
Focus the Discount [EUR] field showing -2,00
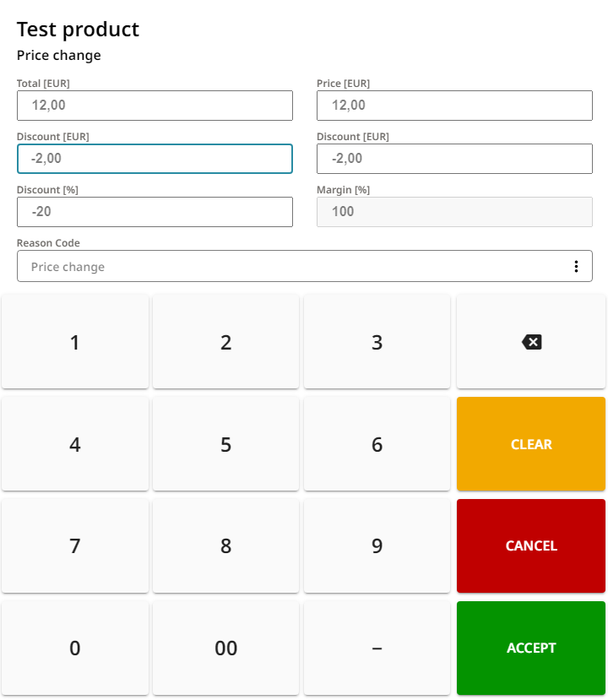(155, 158)
